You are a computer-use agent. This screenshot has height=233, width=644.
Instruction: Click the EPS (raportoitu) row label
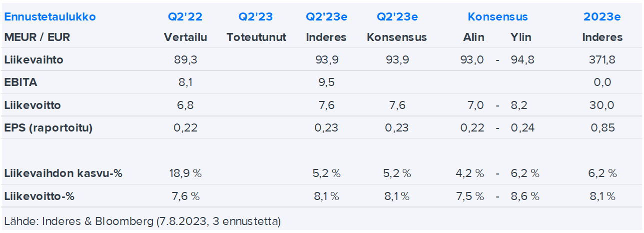[x=48, y=128]
